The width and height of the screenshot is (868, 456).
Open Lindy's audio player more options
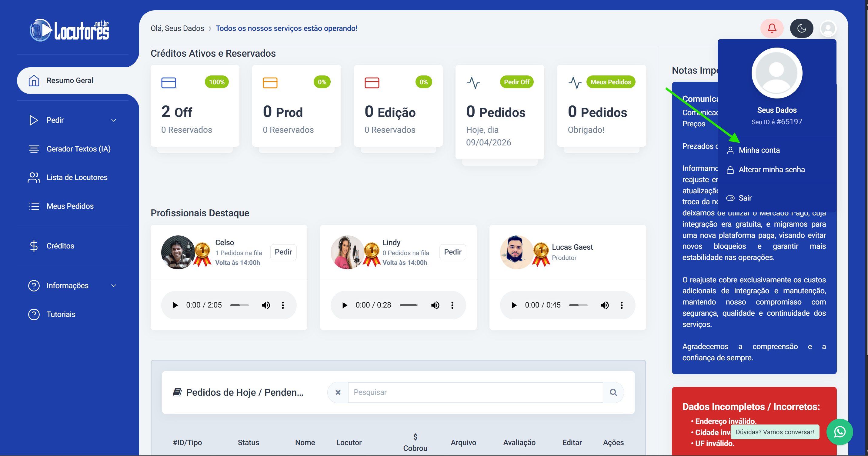pyautogui.click(x=452, y=305)
